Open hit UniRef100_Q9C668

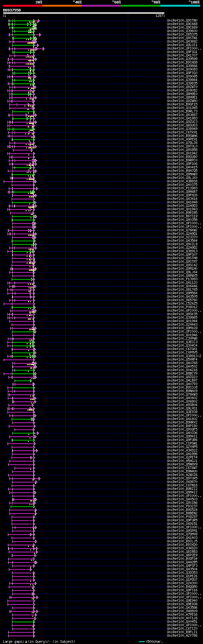[x=182, y=24]
